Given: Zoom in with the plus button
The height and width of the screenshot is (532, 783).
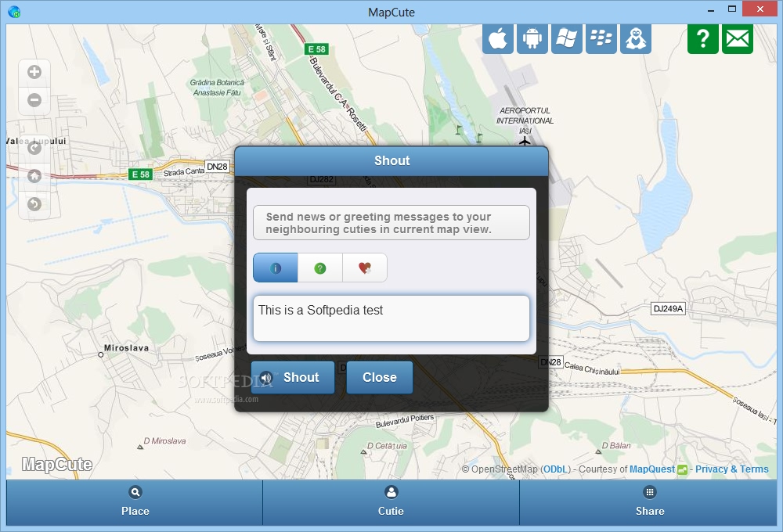Looking at the screenshot, I should pyautogui.click(x=34, y=72).
